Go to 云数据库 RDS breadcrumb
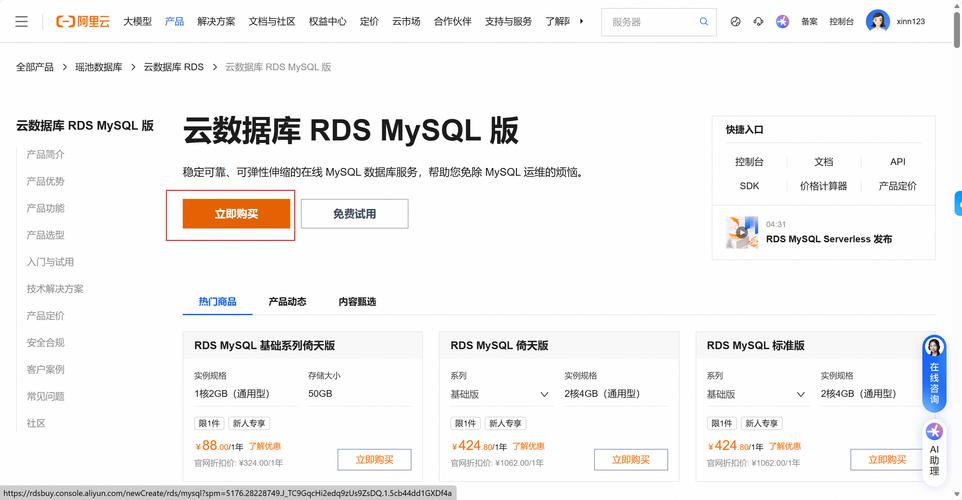962x500 pixels. pyautogui.click(x=174, y=67)
